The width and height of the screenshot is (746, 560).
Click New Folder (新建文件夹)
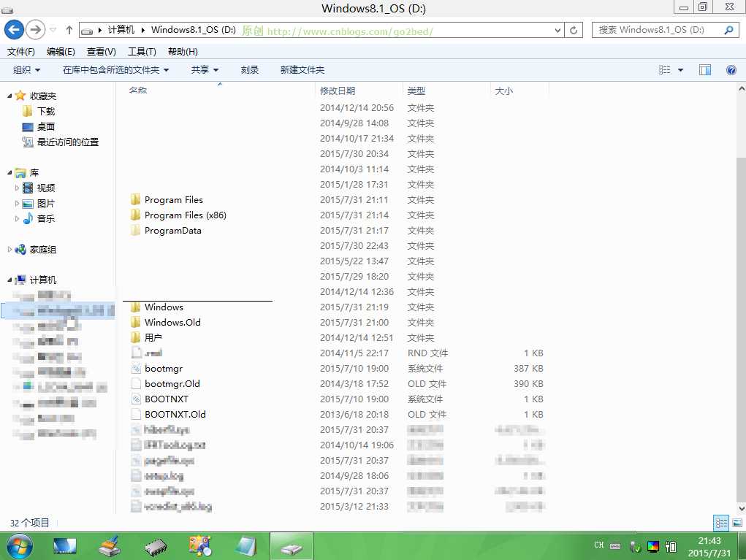(302, 70)
